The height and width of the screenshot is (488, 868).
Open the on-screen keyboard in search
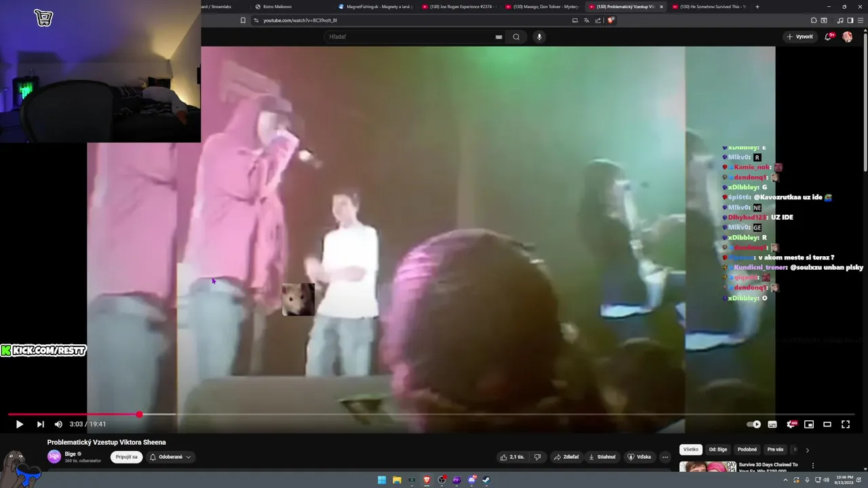(x=499, y=37)
